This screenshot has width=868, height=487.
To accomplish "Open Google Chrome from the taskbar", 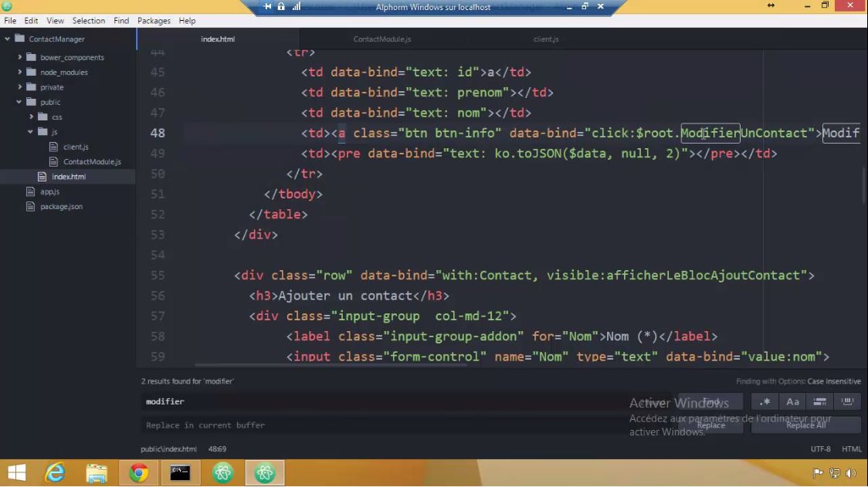I will (138, 472).
